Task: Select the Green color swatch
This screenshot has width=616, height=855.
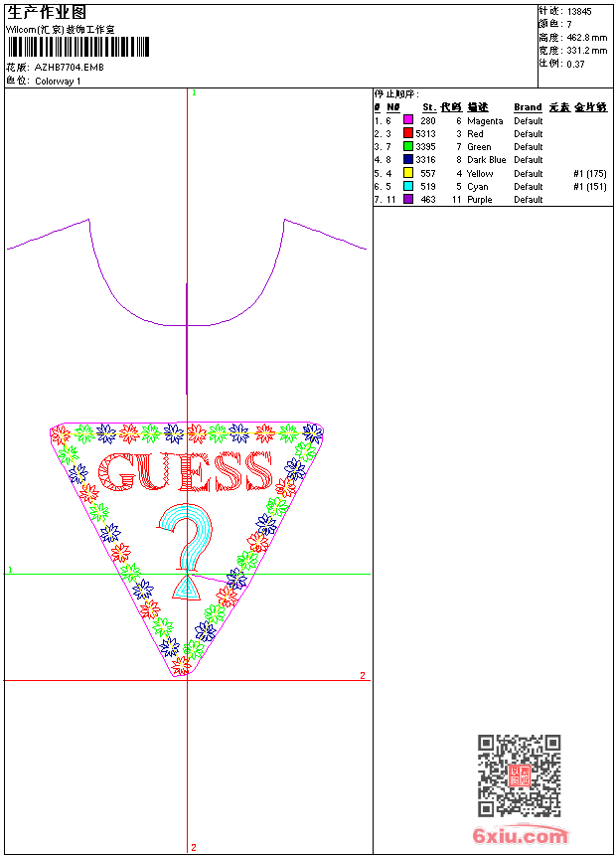Action: tap(407, 146)
